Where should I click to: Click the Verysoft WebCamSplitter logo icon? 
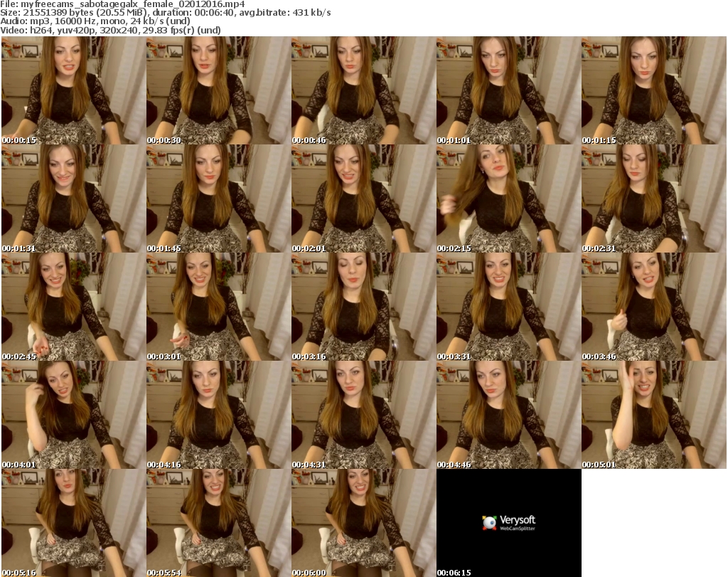489,523
